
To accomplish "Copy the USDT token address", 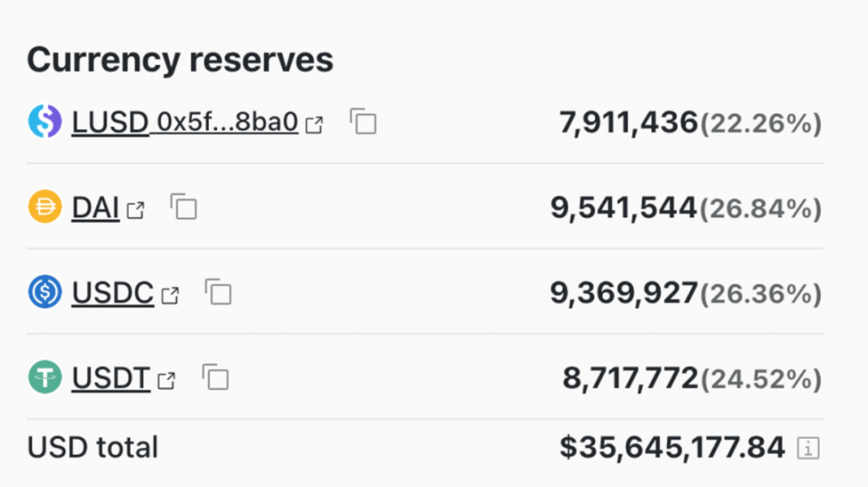I will pos(215,378).
